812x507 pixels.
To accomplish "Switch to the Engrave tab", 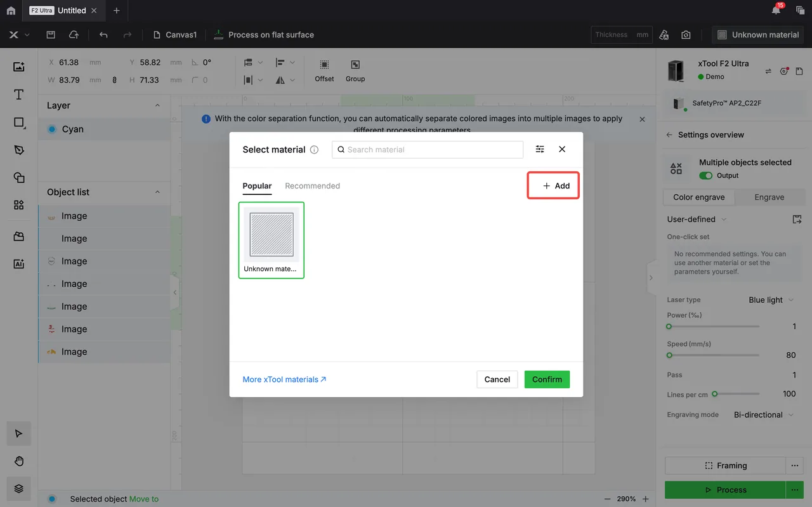I will (x=769, y=197).
